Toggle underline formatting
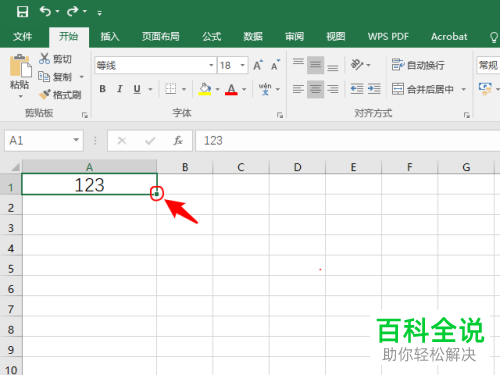 pyautogui.click(x=137, y=89)
